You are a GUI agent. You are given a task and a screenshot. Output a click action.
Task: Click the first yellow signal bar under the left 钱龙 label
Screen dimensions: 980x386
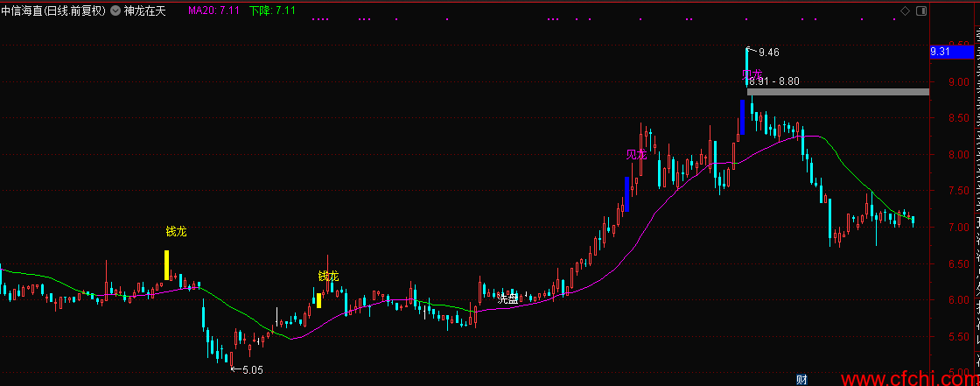pyautogui.click(x=166, y=265)
